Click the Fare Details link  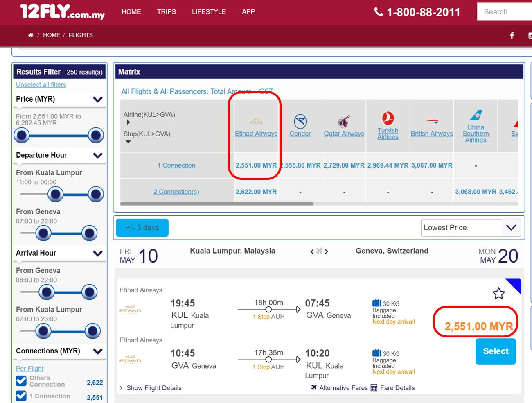click(397, 388)
